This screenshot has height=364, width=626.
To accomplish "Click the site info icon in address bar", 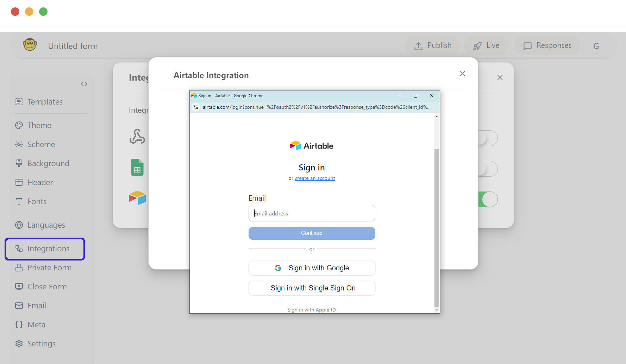I will click(x=196, y=107).
